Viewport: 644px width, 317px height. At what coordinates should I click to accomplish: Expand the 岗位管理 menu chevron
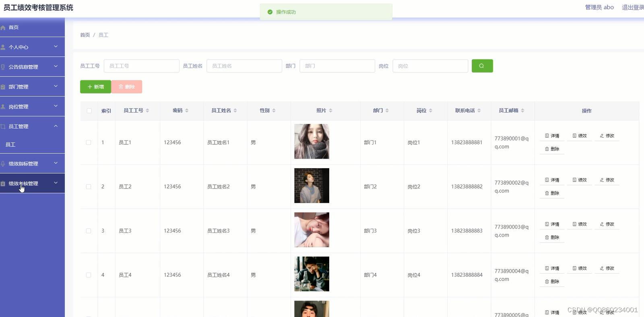click(x=56, y=106)
